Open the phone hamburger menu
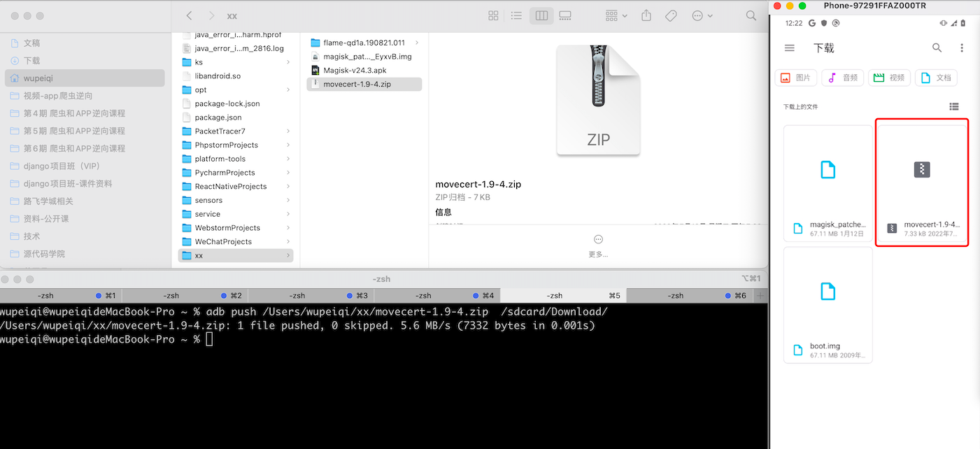The height and width of the screenshot is (449, 980). click(x=790, y=48)
